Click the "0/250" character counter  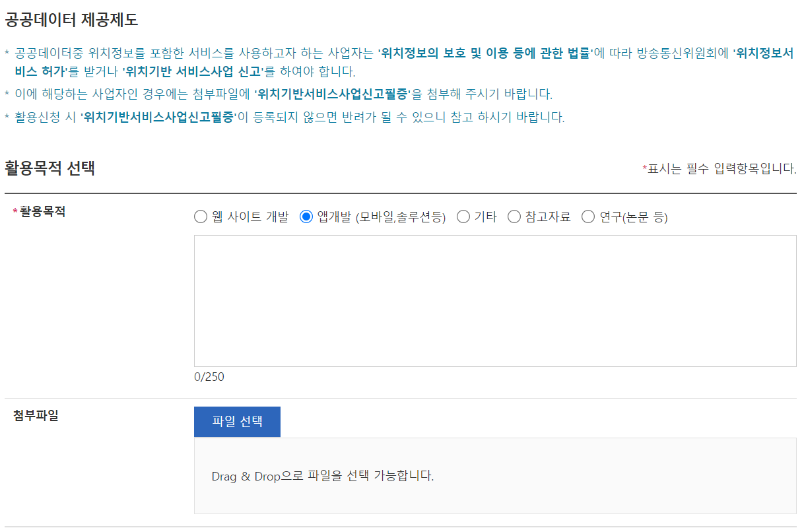(209, 377)
